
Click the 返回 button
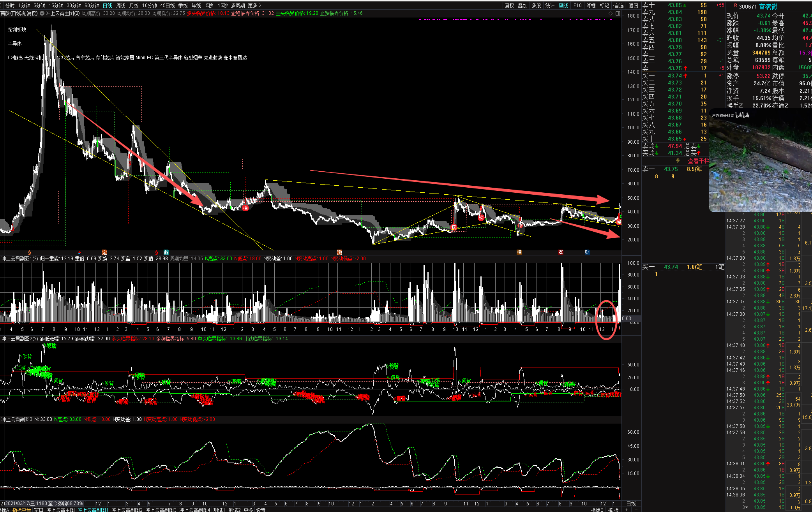[633, 5]
